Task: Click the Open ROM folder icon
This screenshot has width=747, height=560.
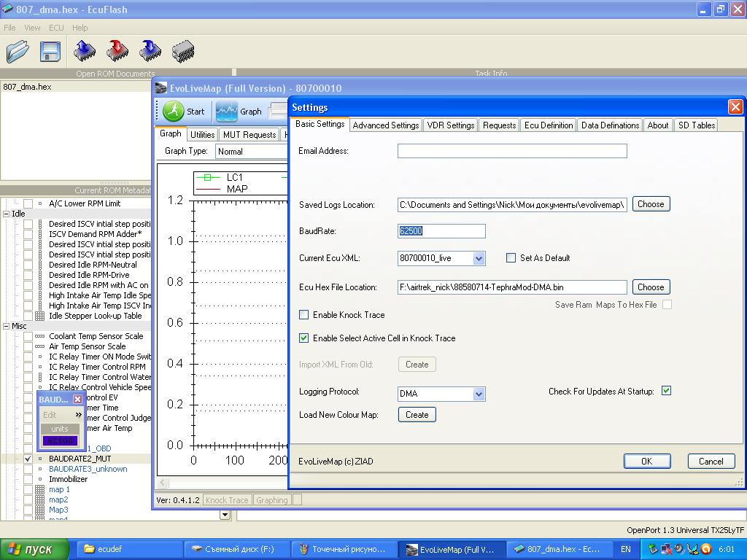Action: (18, 51)
